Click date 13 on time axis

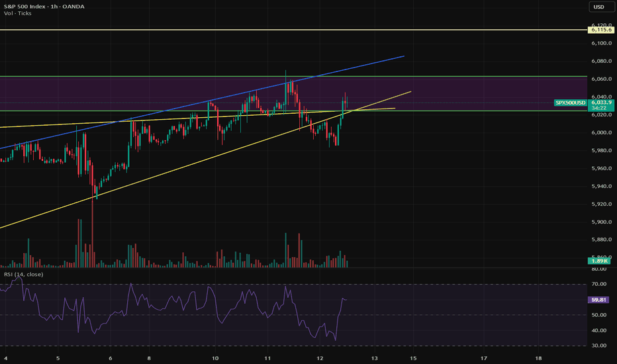pos(374,359)
